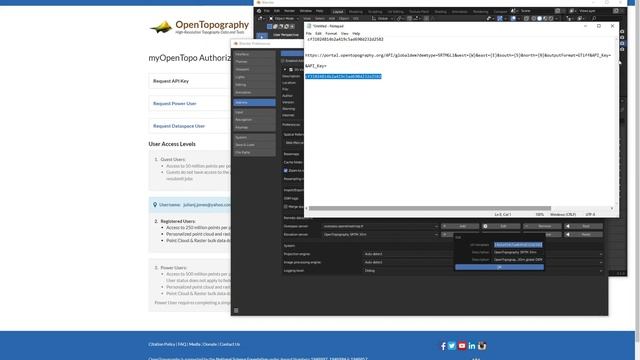640x360 pixels.
Task: Open the Overpass server dropdown
Action: 380,226
